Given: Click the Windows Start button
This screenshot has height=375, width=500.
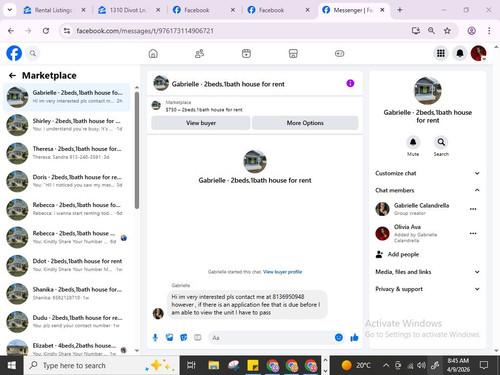Looking at the screenshot, I should click(12, 366).
